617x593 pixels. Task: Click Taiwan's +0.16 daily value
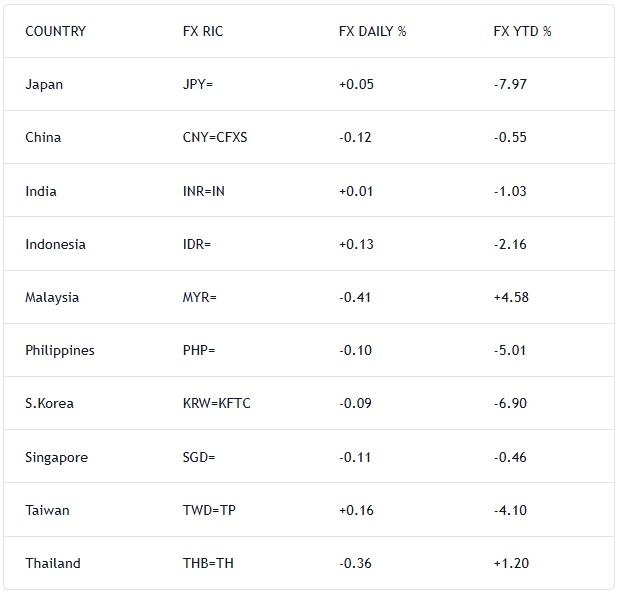click(x=356, y=510)
